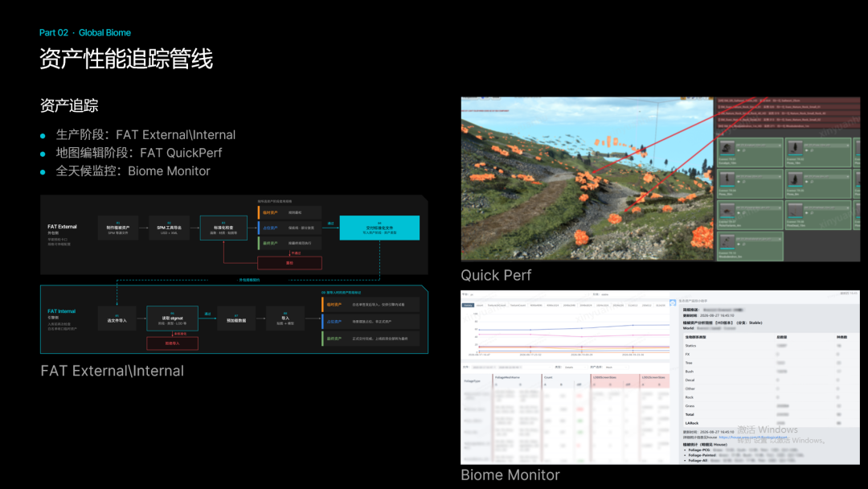868x489 pixels.
Task: Click the Biome Monitor caption
Action: 510,475
